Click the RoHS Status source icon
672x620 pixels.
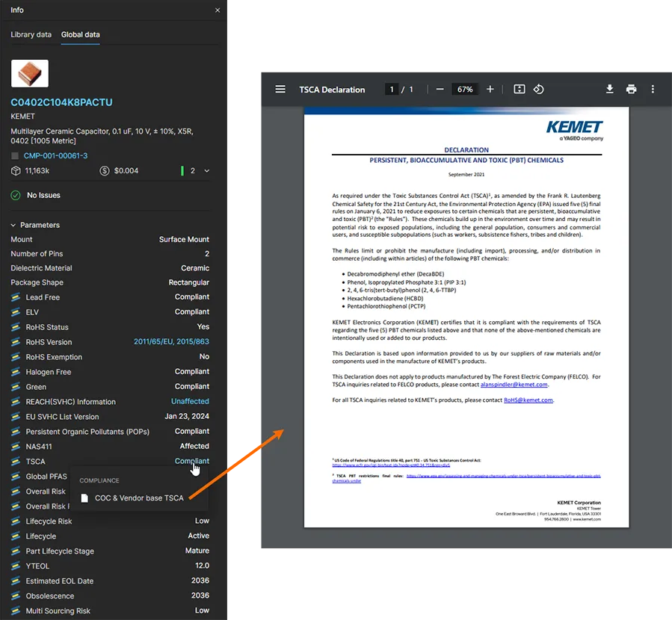16,327
